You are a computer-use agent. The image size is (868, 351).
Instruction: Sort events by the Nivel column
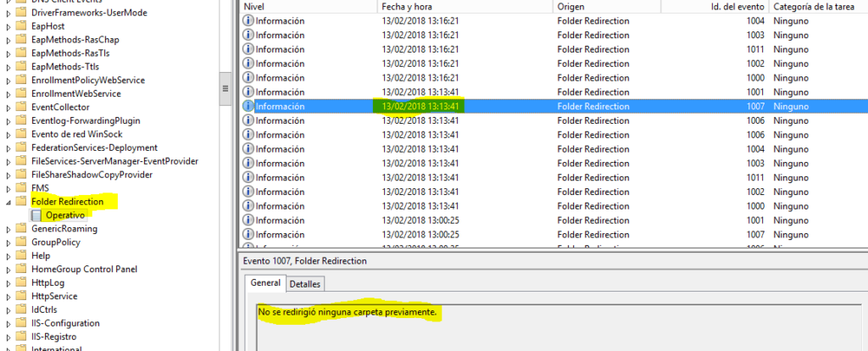[x=309, y=7]
